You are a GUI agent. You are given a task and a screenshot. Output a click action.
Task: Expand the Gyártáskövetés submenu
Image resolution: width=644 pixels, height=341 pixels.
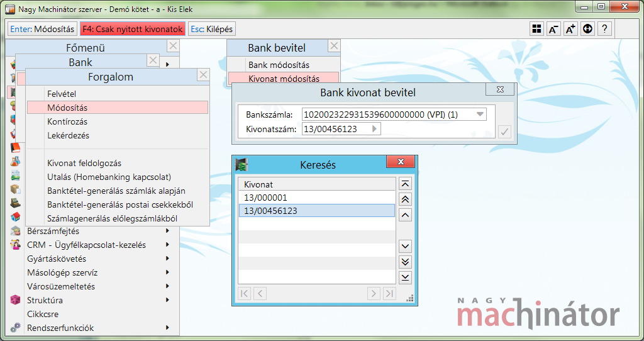[x=167, y=259]
